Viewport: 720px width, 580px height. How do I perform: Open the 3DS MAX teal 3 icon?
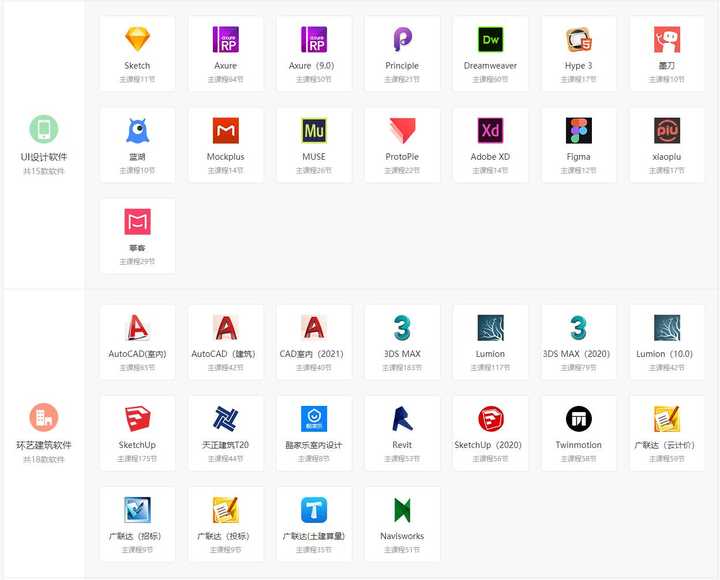(x=402, y=327)
